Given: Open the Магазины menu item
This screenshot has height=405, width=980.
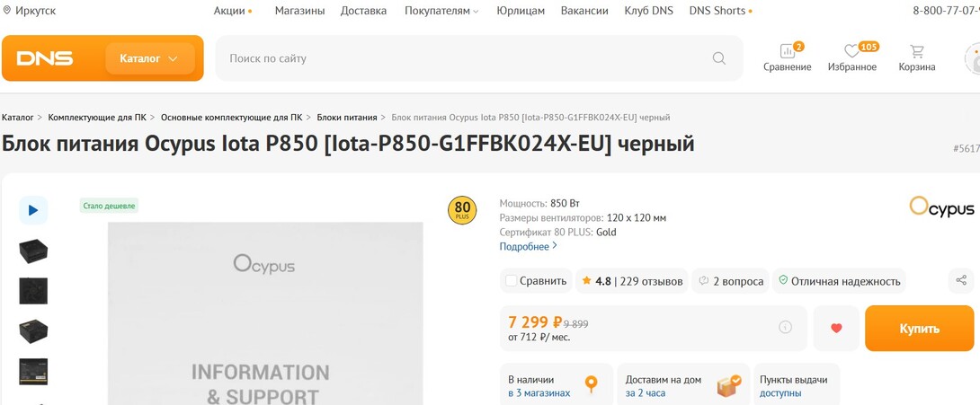Looking at the screenshot, I should [x=299, y=11].
